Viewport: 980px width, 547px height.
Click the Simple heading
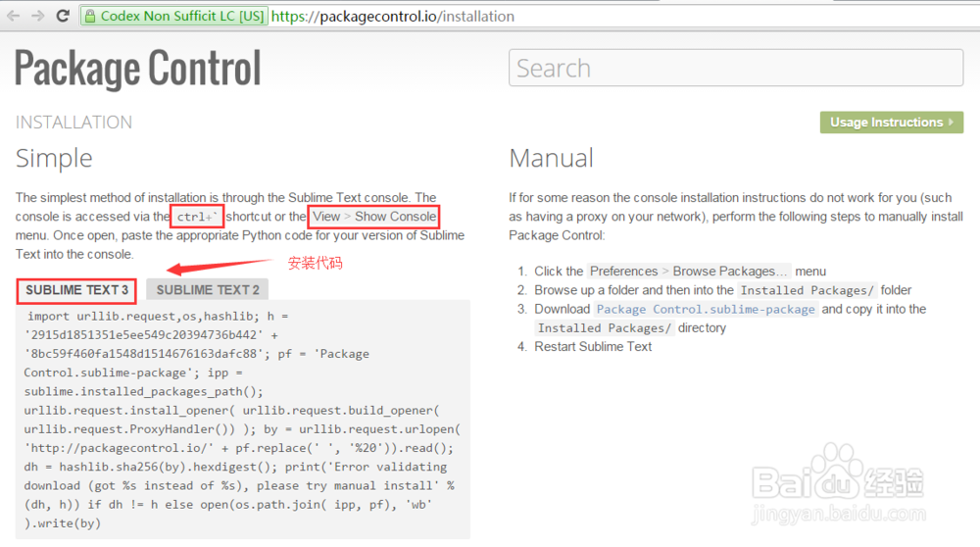54,158
